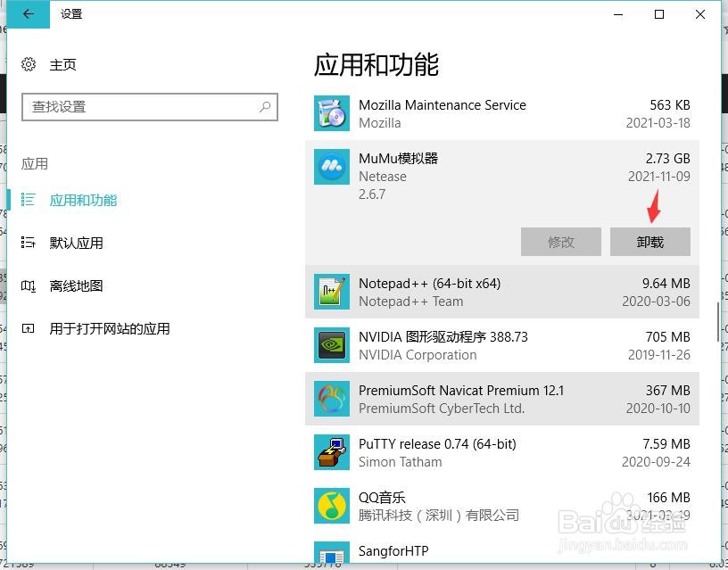The width and height of the screenshot is (728, 570).
Task: Click the QQ音乐 app icon
Action: point(331,506)
